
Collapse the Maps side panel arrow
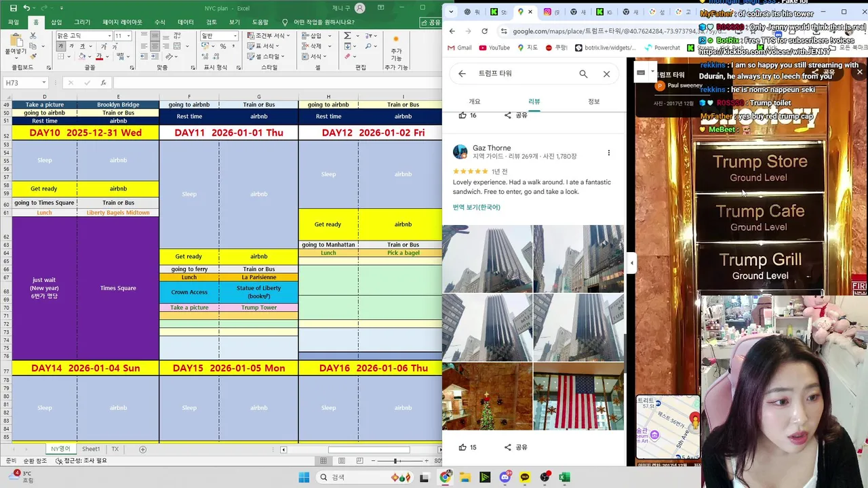click(x=631, y=263)
